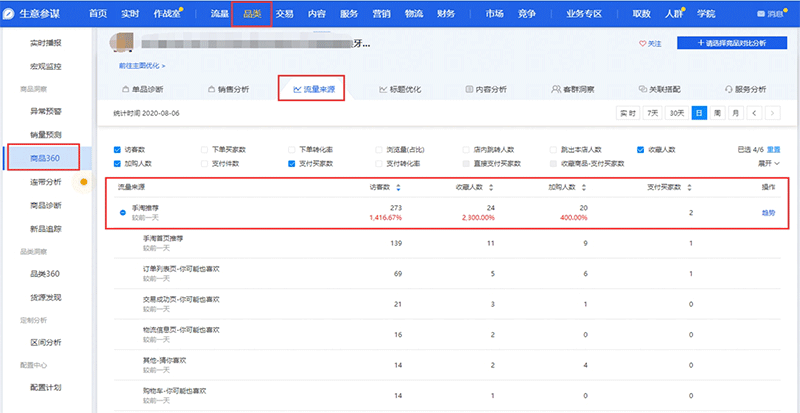Collapse the 手淘推荐 source row

[122, 212]
